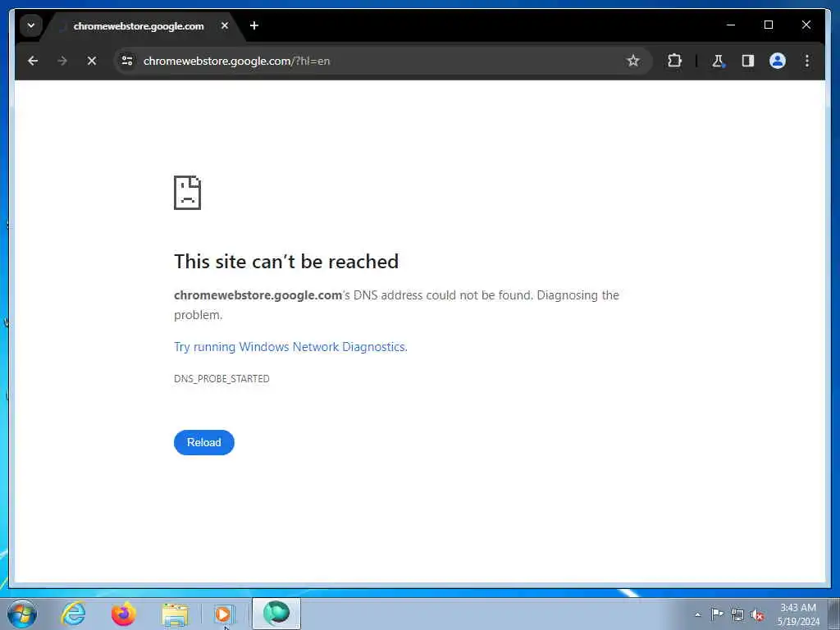The width and height of the screenshot is (840, 630).
Task: Expand the tab search dropdown
Action: click(x=30, y=25)
